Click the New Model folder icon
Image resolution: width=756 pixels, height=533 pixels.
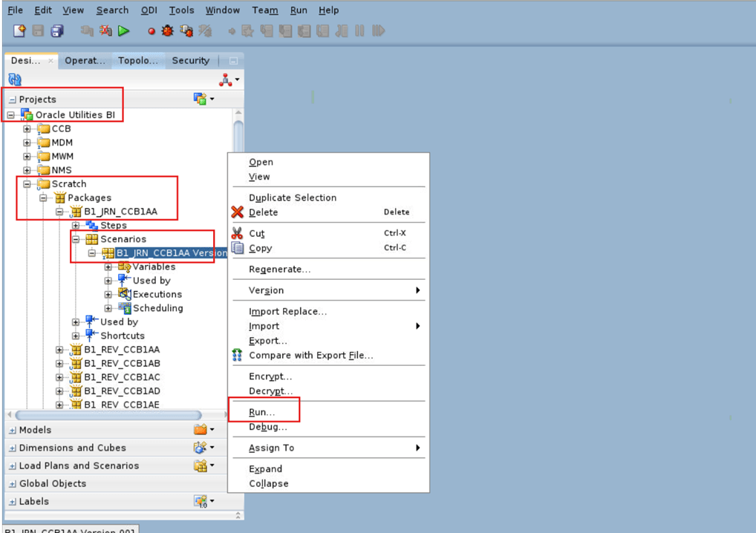(200, 429)
